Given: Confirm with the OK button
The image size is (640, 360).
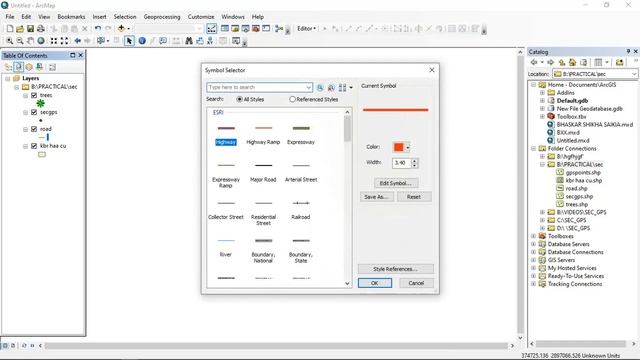Looking at the screenshot, I should pos(375,283).
